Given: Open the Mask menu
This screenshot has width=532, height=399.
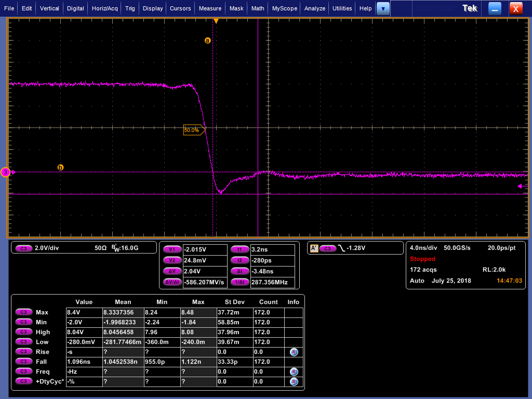Looking at the screenshot, I should [x=236, y=8].
